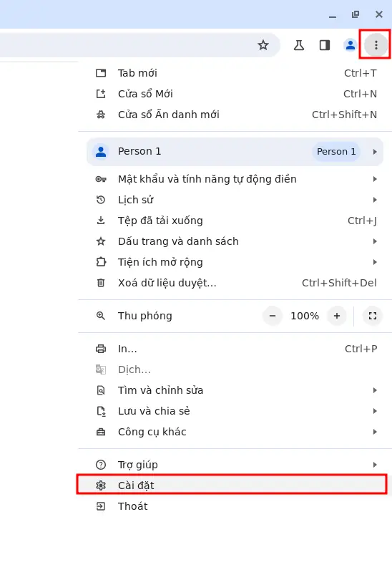Click the puzzle icon for Tiện ích mở rộng

click(x=101, y=262)
